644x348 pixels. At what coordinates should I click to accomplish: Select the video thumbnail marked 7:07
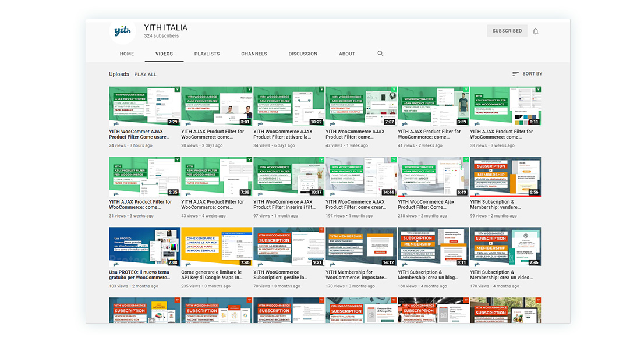click(362, 106)
